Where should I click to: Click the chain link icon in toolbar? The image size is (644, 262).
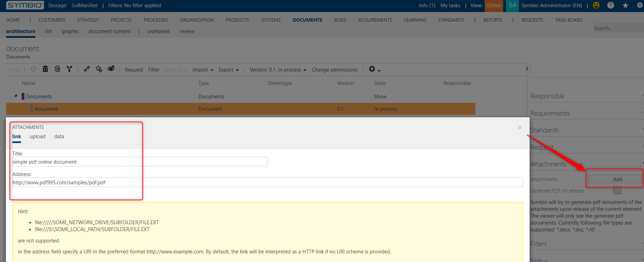tap(87, 69)
